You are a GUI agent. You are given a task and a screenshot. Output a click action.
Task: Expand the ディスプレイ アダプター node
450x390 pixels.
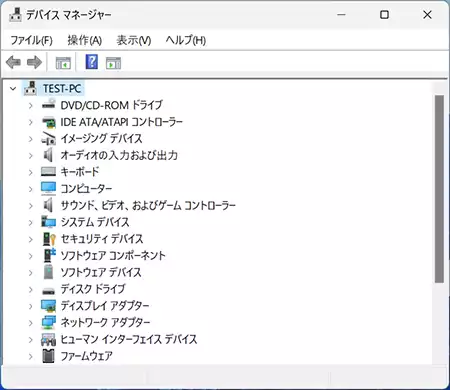[31, 306]
